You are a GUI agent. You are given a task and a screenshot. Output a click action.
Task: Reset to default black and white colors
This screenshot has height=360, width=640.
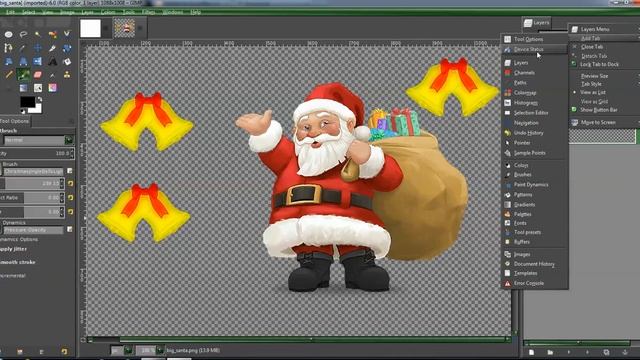[23, 111]
